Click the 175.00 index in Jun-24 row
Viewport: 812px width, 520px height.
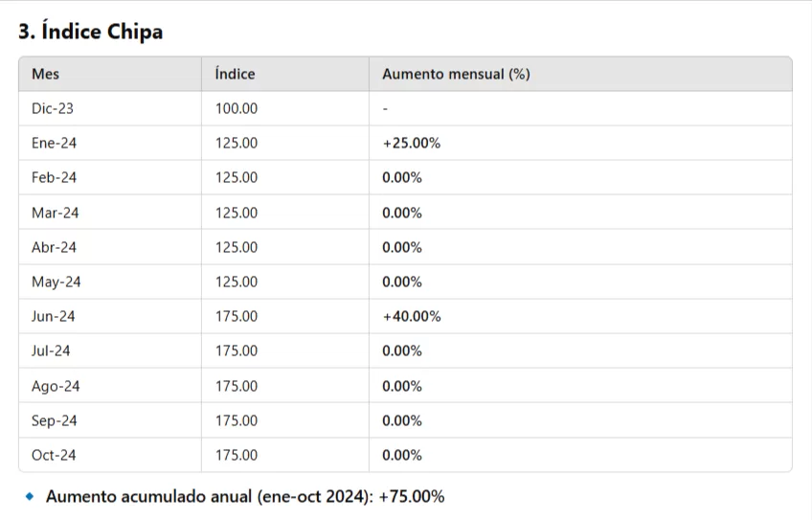tap(237, 316)
